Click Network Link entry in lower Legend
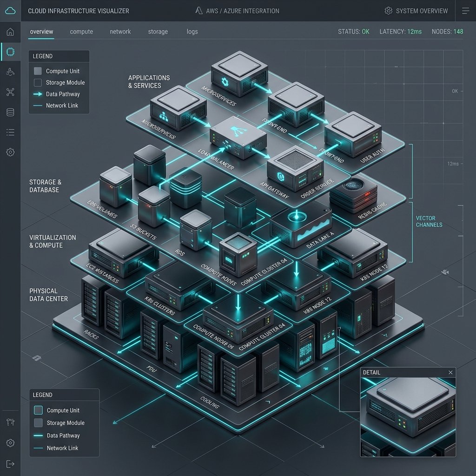 point(56,448)
